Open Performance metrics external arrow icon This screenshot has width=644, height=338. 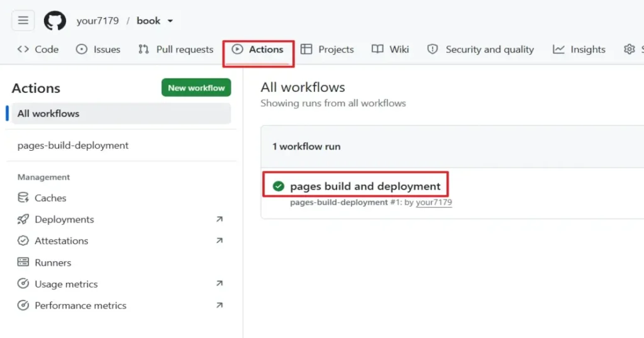tap(219, 305)
